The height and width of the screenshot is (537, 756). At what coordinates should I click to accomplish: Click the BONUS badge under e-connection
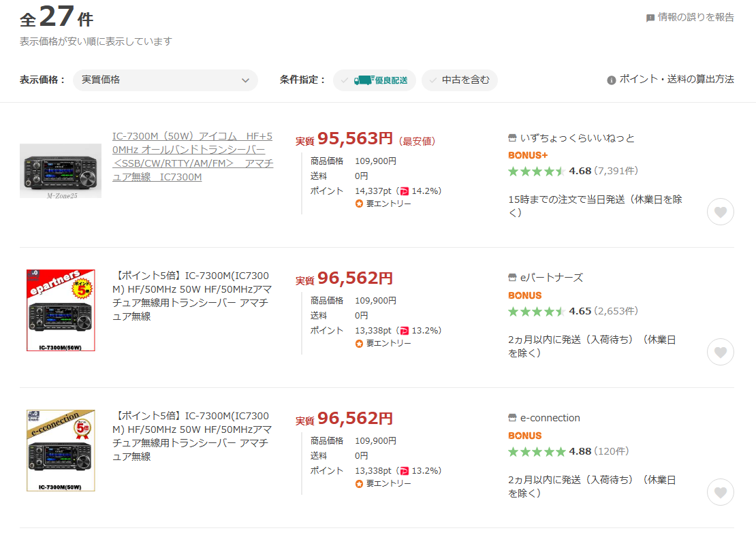[x=525, y=436]
